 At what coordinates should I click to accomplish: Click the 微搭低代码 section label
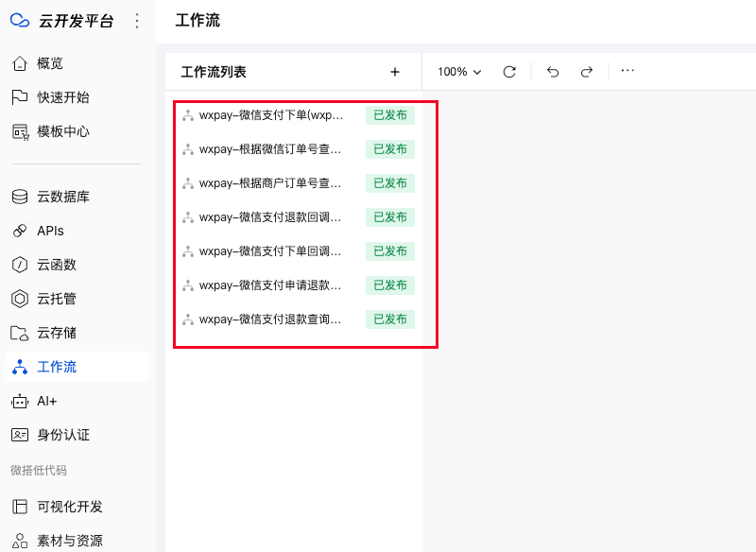(39, 471)
